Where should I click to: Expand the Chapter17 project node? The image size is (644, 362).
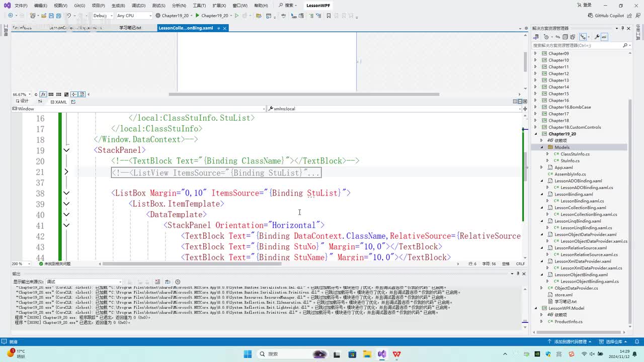tap(536, 114)
